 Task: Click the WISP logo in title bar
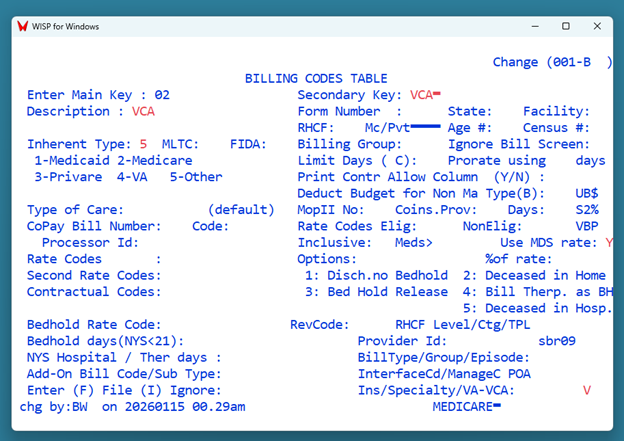(x=22, y=25)
